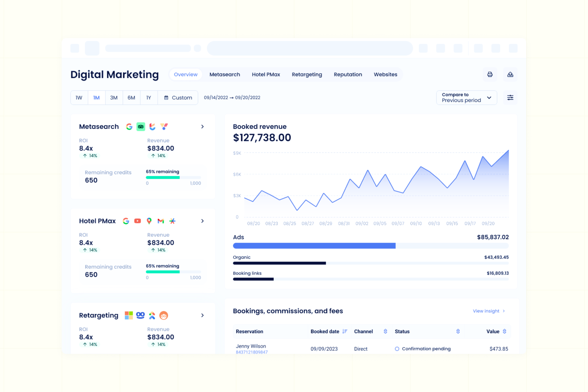Switch to the Metasearch tab

pyautogui.click(x=225, y=74)
